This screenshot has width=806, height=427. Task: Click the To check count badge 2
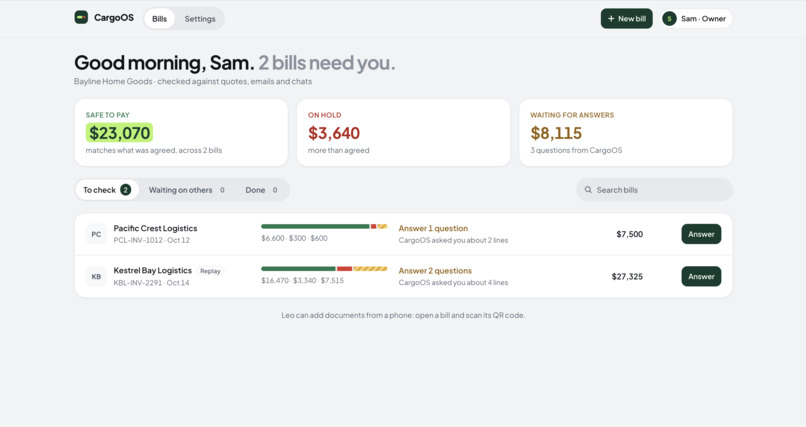(125, 190)
